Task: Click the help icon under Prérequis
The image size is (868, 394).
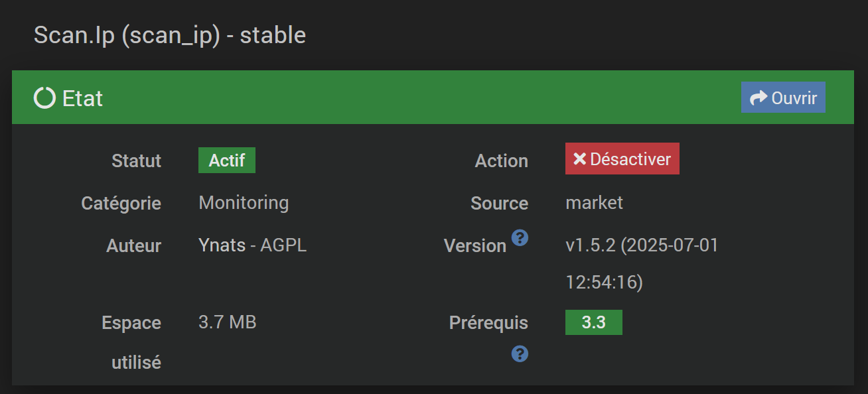Action: coord(520,354)
